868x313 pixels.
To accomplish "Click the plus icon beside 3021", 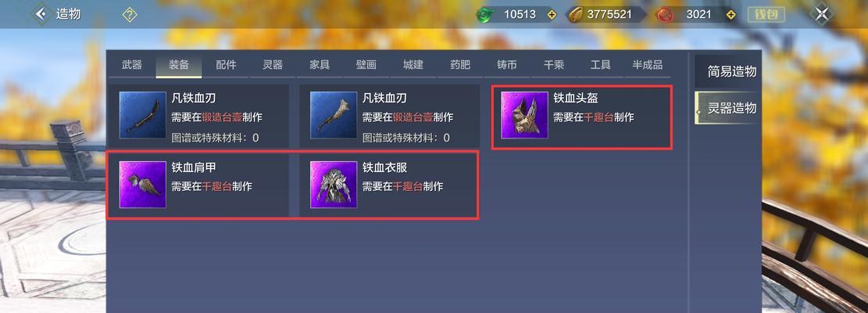I will [732, 15].
